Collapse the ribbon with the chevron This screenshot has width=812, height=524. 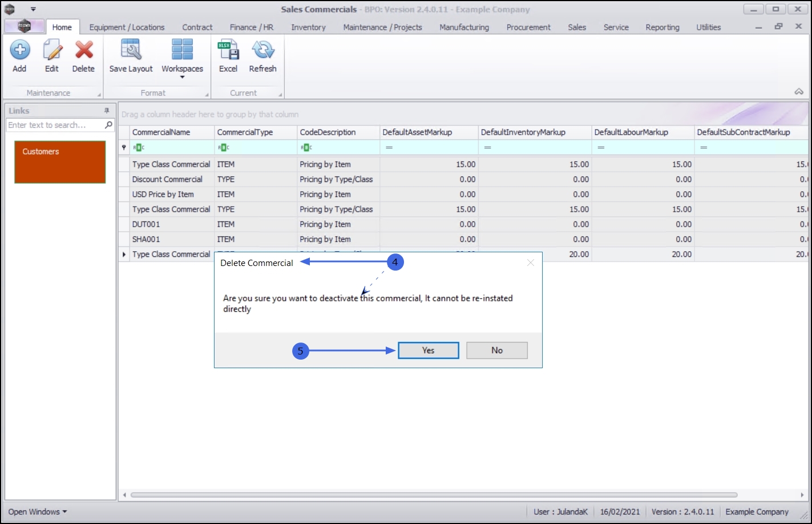tap(799, 92)
